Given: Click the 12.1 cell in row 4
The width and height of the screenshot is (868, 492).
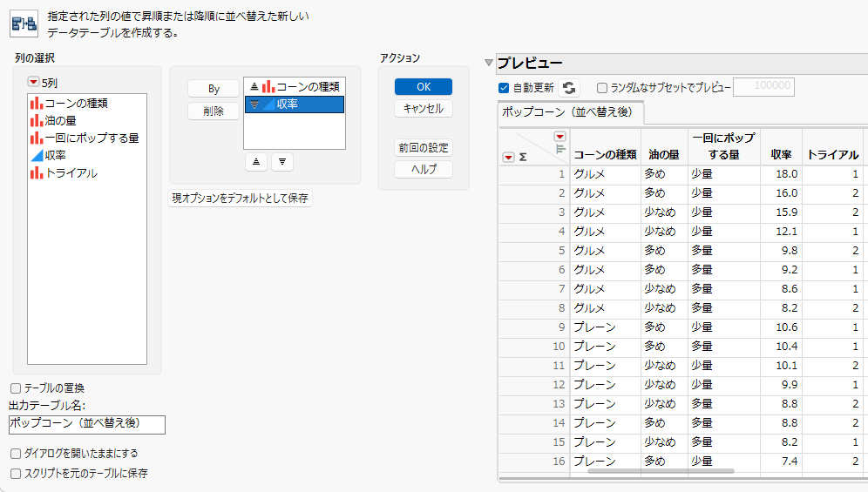Looking at the screenshot, I should (781, 232).
